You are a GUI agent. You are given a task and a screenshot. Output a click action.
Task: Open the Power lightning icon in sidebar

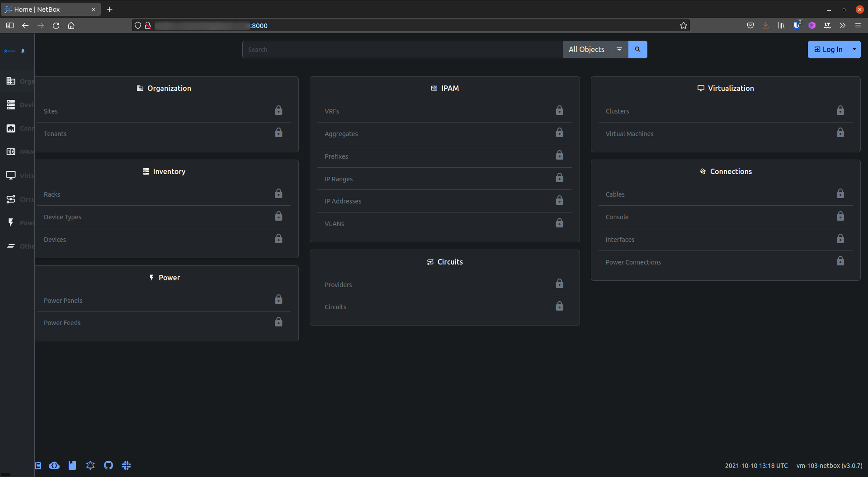tap(11, 222)
